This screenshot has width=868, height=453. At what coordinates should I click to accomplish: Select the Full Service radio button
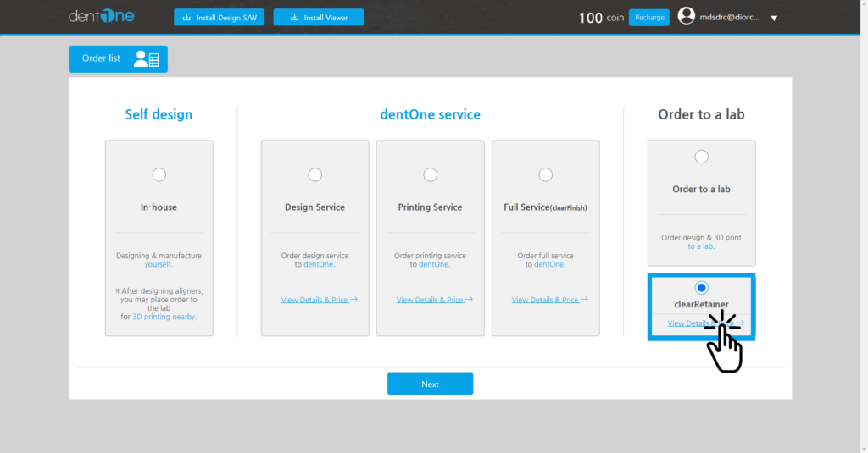tap(545, 174)
